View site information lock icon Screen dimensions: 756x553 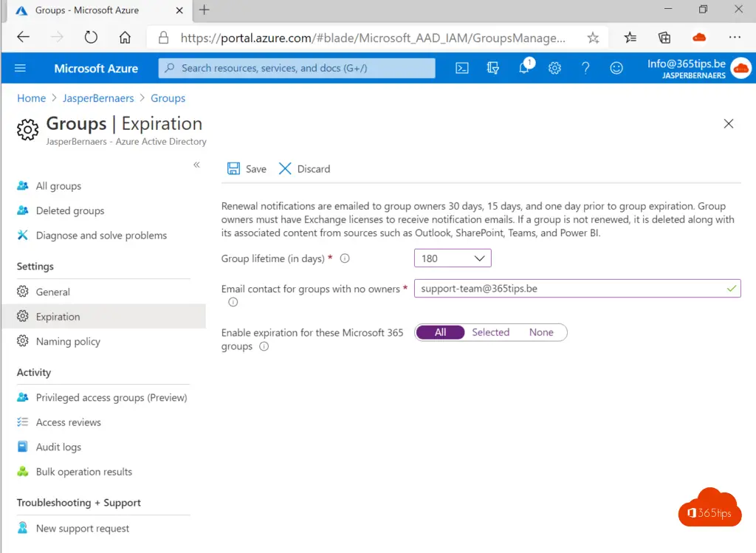tap(163, 38)
